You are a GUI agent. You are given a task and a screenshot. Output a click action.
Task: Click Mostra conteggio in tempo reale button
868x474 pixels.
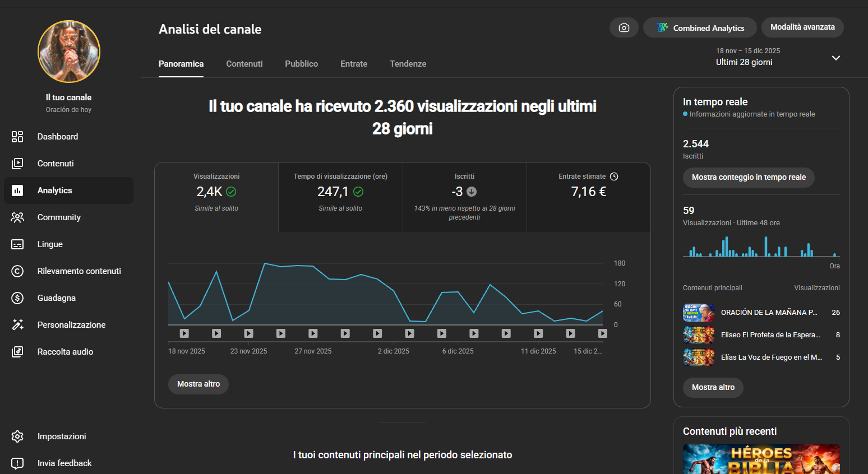pyautogui.click(x=748, y=177)
